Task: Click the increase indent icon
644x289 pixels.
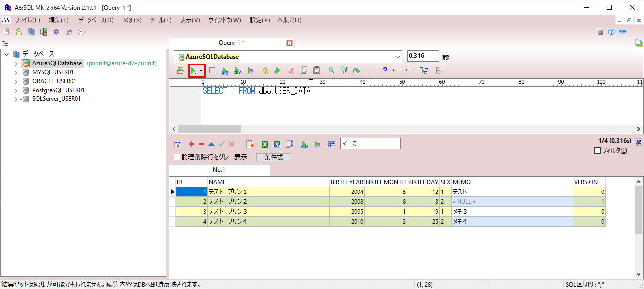Action: (x=396, y=70)
